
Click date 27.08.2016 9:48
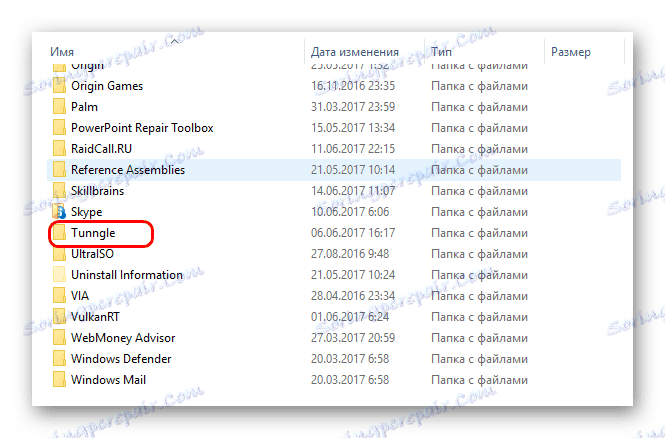350,254
